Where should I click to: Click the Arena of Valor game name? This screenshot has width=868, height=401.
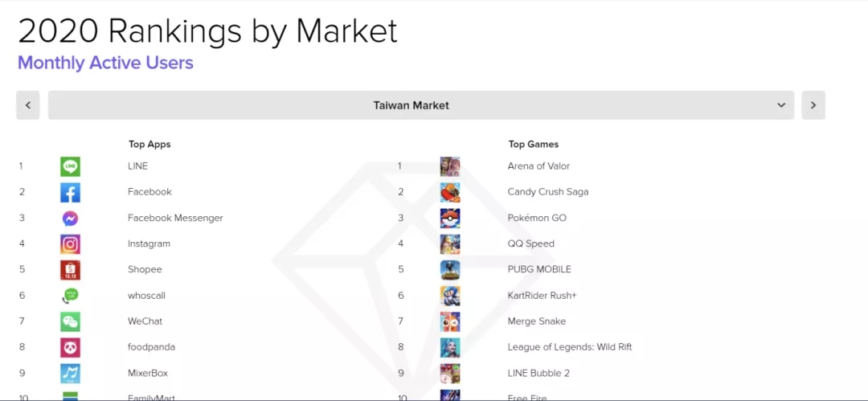538,166
